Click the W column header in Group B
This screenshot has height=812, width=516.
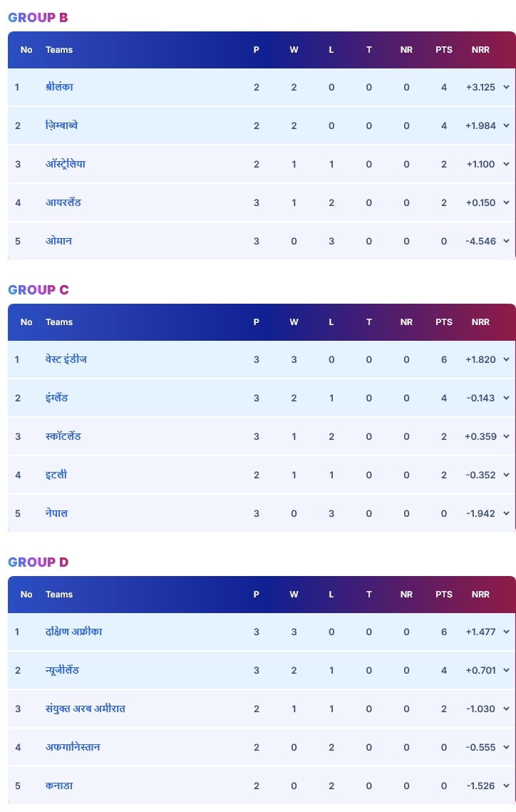coord(294,50)
